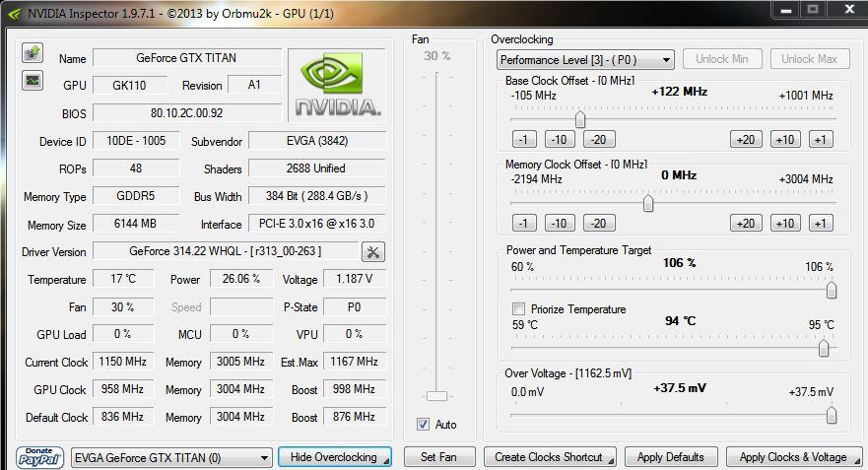Click the Unlock Min button

[722, 59]
